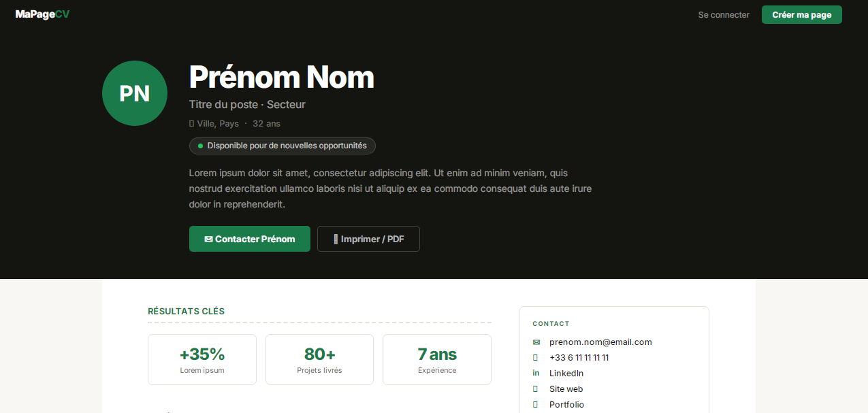Screen dimensions: 868x413
Task: Click the Site web icon
Action: coord(536,389)
